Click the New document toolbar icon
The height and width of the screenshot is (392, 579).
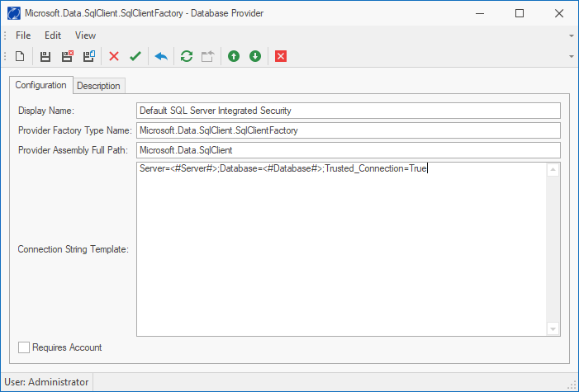(x=20, y=56)
